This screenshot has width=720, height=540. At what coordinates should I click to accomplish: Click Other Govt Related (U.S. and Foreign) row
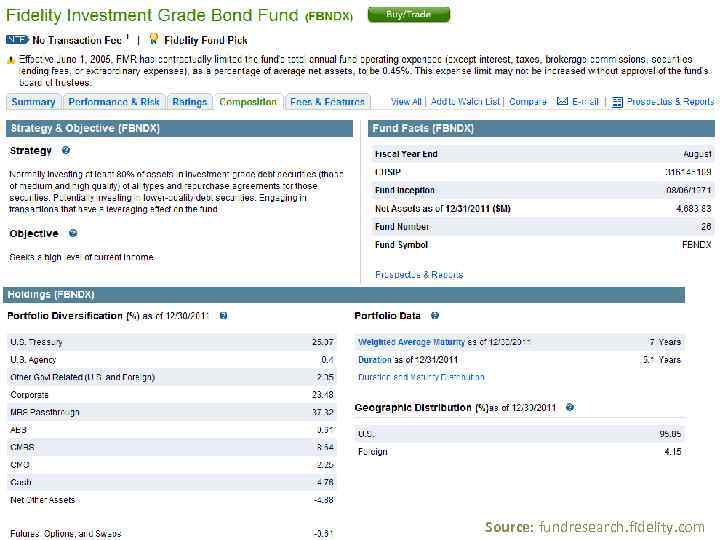pyautogui.click(x=172, y=377)
